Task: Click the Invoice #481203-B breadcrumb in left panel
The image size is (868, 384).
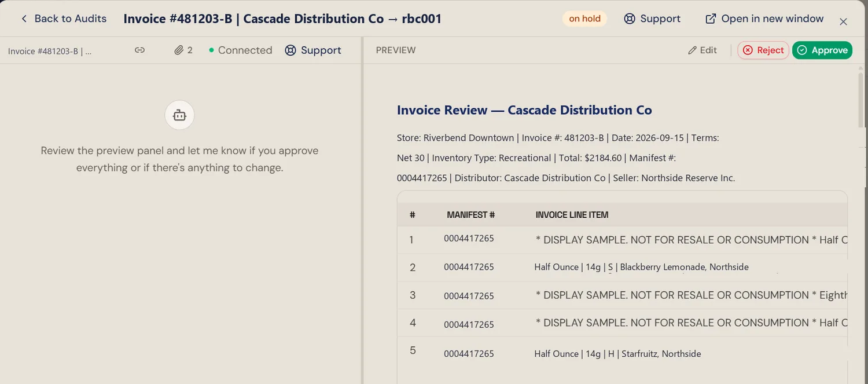Action: (50, 51)
